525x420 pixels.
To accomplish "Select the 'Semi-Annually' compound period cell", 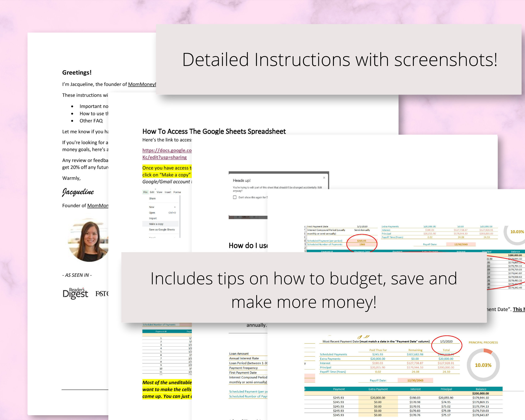I will (362, 230).
